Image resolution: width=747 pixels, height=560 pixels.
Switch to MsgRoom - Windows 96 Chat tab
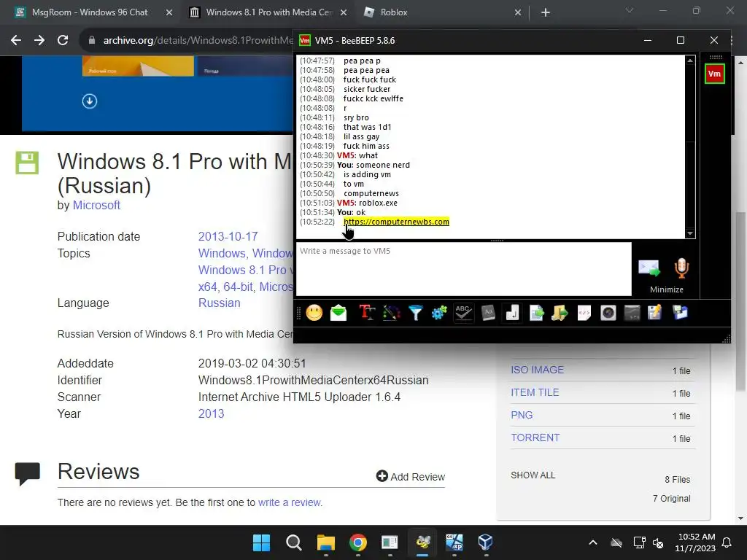[90, 12]
